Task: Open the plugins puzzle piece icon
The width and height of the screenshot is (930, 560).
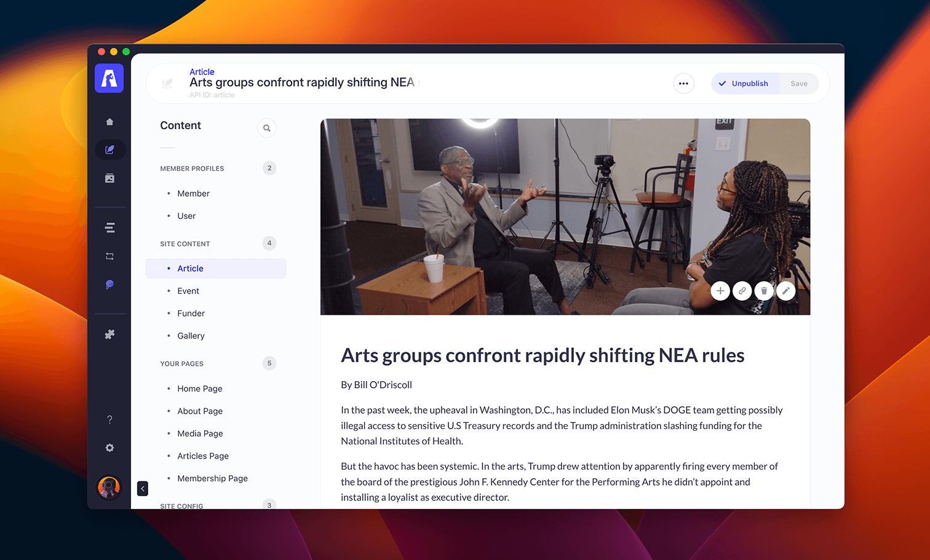Action: tap(109, 334)
